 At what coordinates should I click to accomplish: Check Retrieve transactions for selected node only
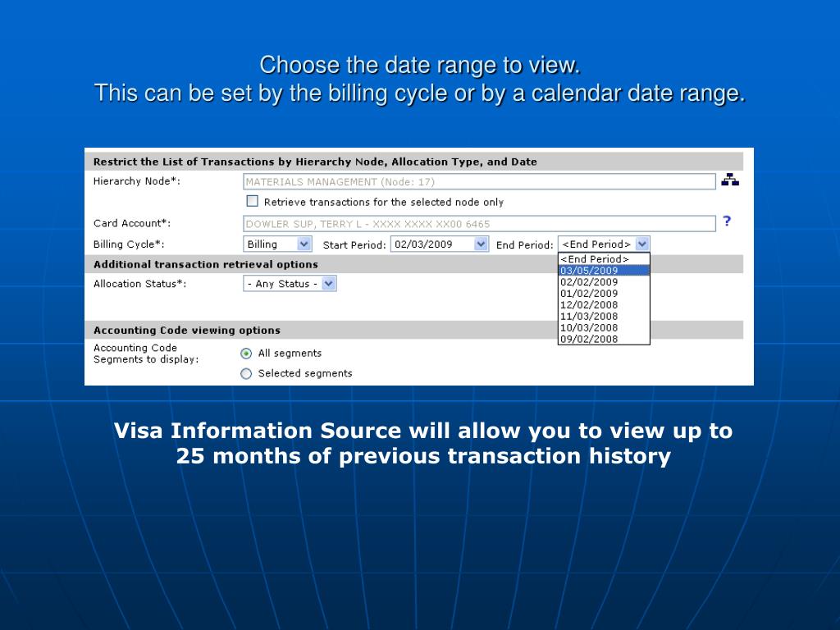click(252, 201)
